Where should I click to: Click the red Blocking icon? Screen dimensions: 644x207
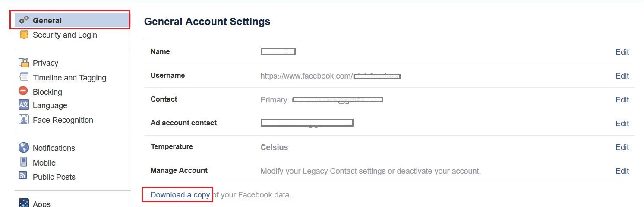[23, 91]
